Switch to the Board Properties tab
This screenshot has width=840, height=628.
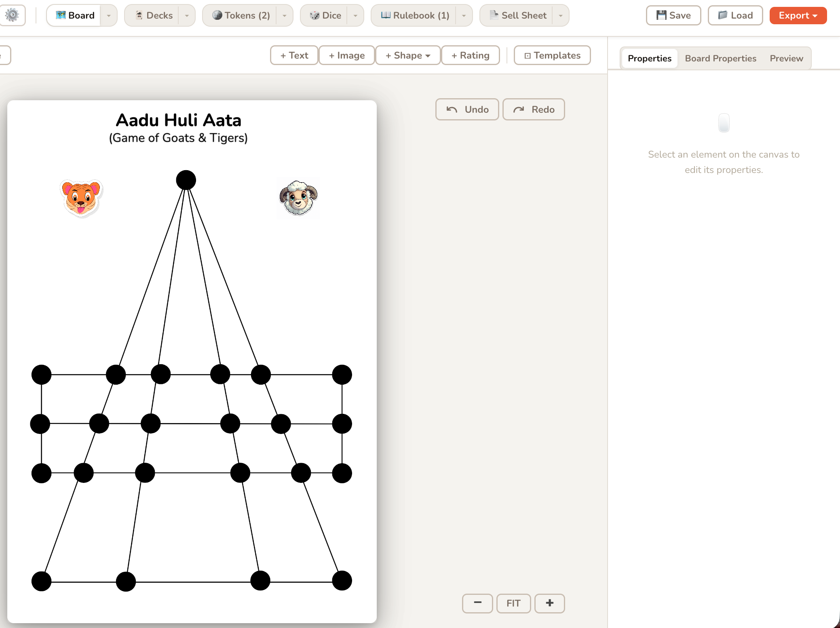(x=720, y=58)
